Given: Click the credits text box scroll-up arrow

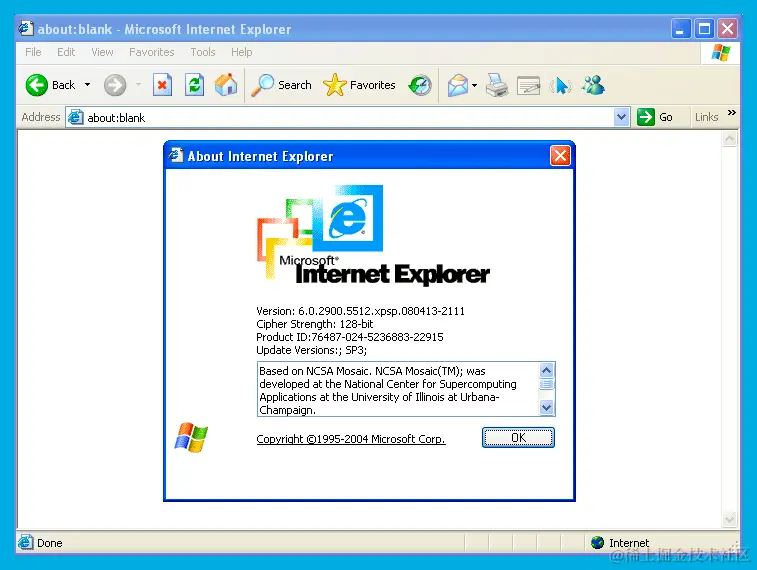Looking at the screenshot, I should tap(546, 370).
